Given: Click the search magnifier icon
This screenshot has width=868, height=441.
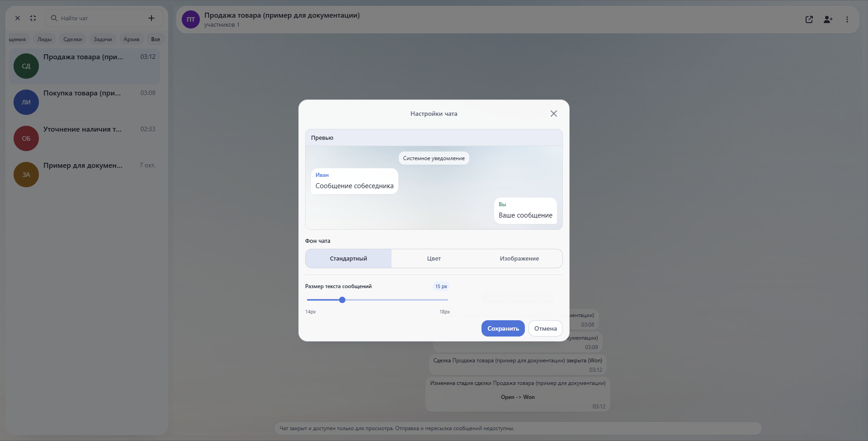Looking at the screenshot, I should point(54,18).
